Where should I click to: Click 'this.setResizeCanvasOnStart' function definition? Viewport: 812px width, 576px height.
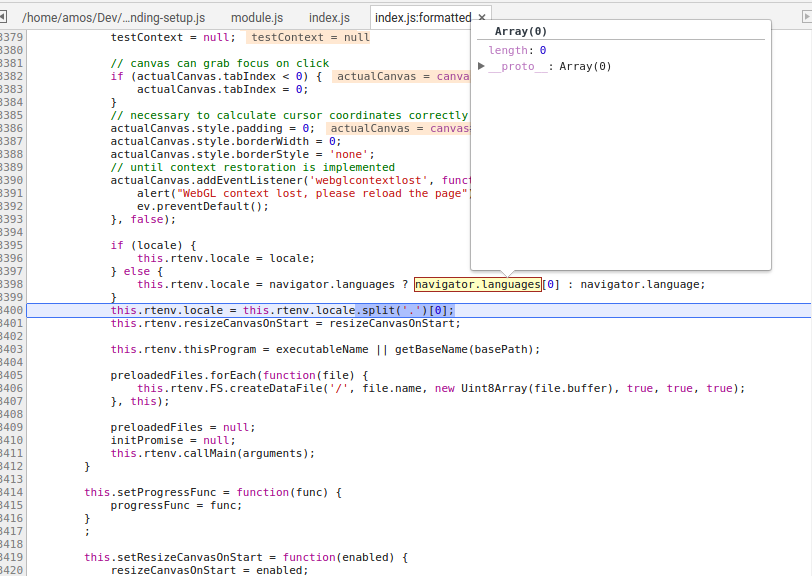(x=246, y=557)
